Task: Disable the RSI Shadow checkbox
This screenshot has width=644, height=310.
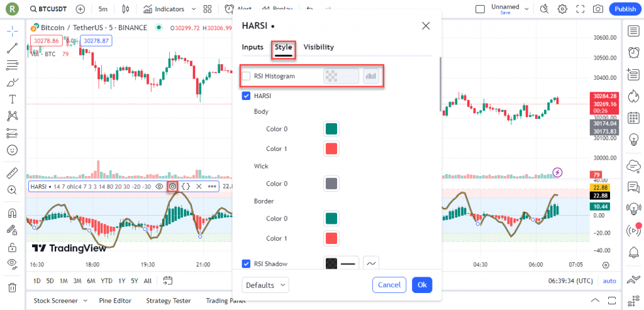Action: click(x=247, y=263)
